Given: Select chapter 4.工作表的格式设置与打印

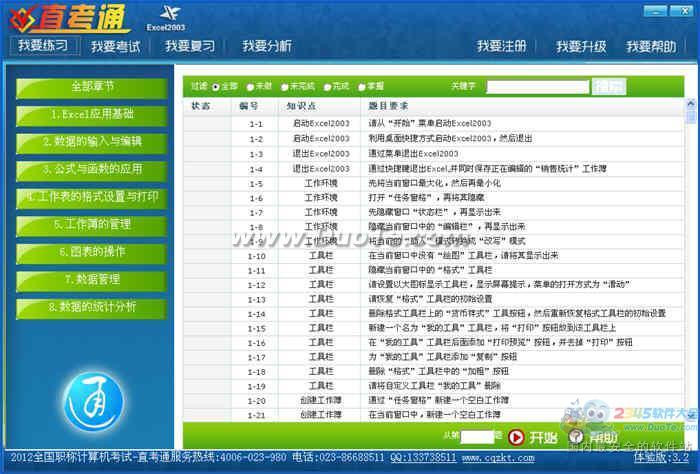Looking at the screenshot, I should point(92,197).
